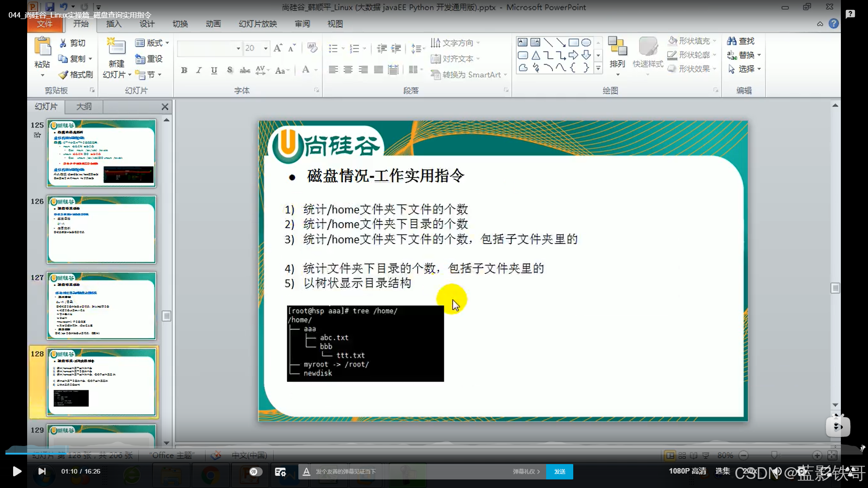Toggle the video danmaku switch
The image size is (868, 488).
[x=255, y=472]
